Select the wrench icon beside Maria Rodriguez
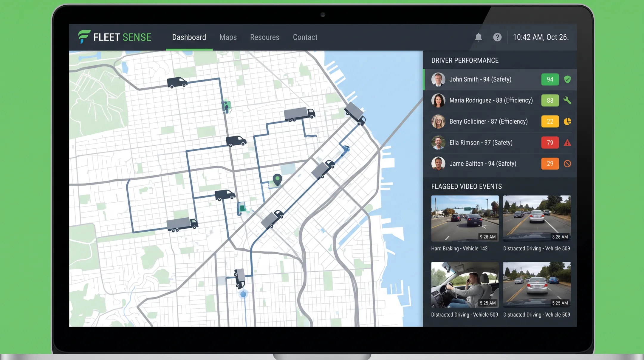This screenshot has width=644, height=360. pos(567,101)
